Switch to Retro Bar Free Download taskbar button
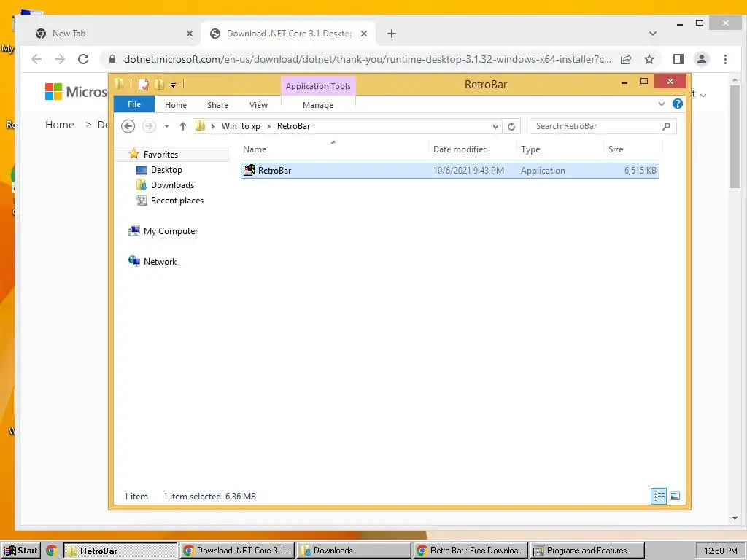This screenshot has height=560, width=747. click(x=471, y=551)
